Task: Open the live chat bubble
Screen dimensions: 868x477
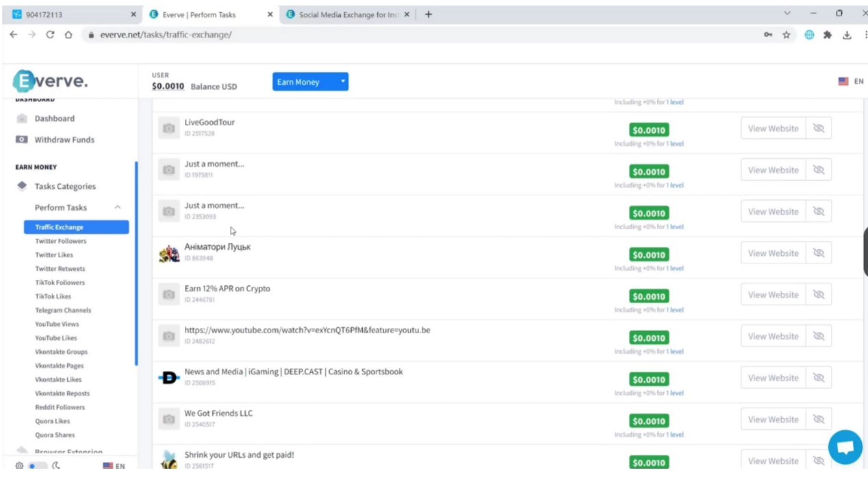Action: [x=845, y=448]
